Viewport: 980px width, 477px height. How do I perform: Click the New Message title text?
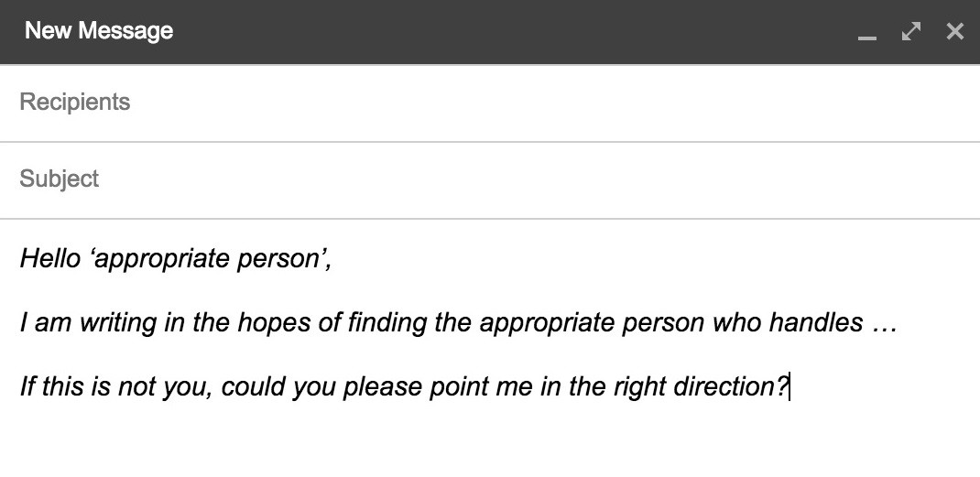[x=99, y=31]
